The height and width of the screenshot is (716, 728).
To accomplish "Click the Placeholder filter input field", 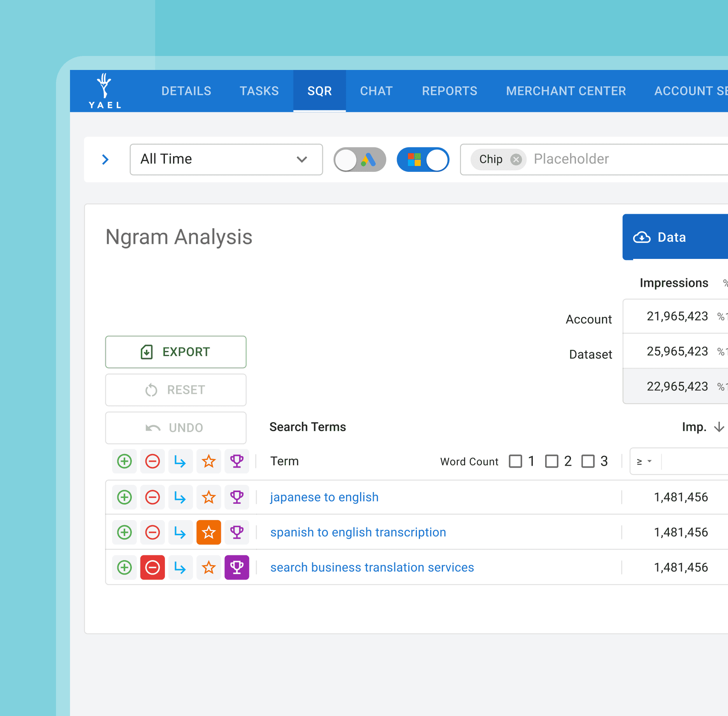I will coord(622,159).
